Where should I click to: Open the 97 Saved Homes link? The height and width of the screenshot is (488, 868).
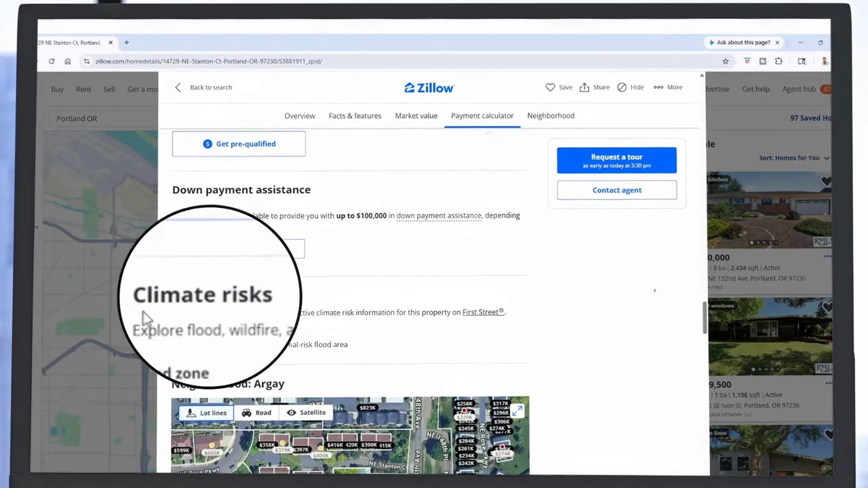[810, 118]
